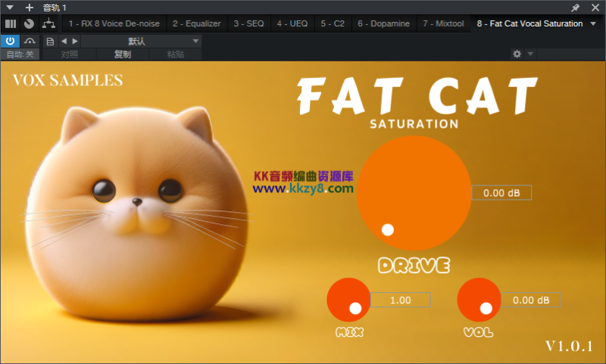The image size is (606, 364).
Task: Switch to the 4 - UEQ tab
Action: click(x=292, y=23)
